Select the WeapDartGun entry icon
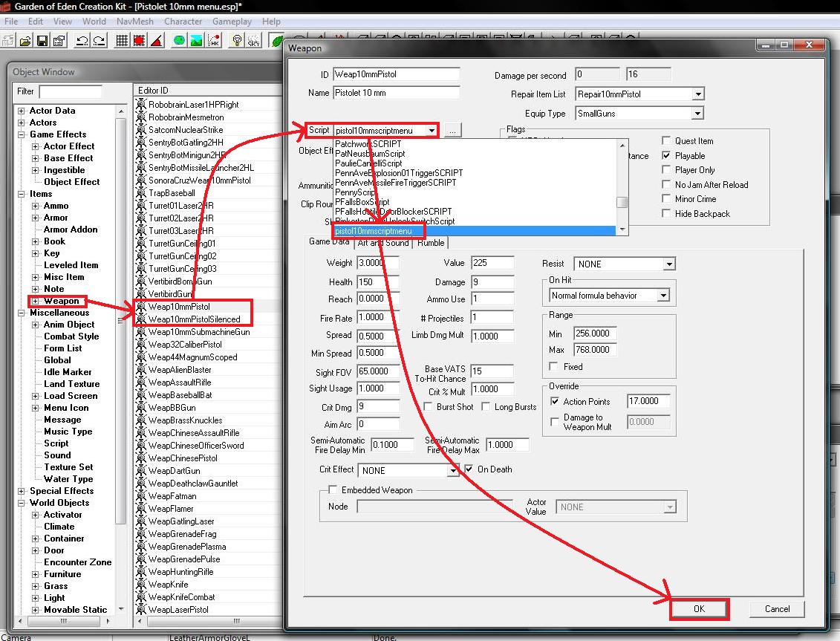The width and height of the screenshot is (840, 641). point(141,470)
